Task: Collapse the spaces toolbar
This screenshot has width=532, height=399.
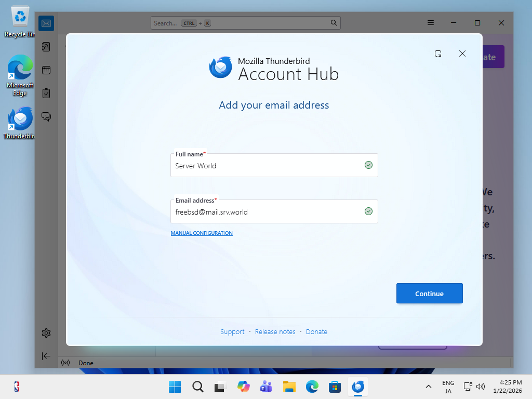Action: tap(46, 356)
